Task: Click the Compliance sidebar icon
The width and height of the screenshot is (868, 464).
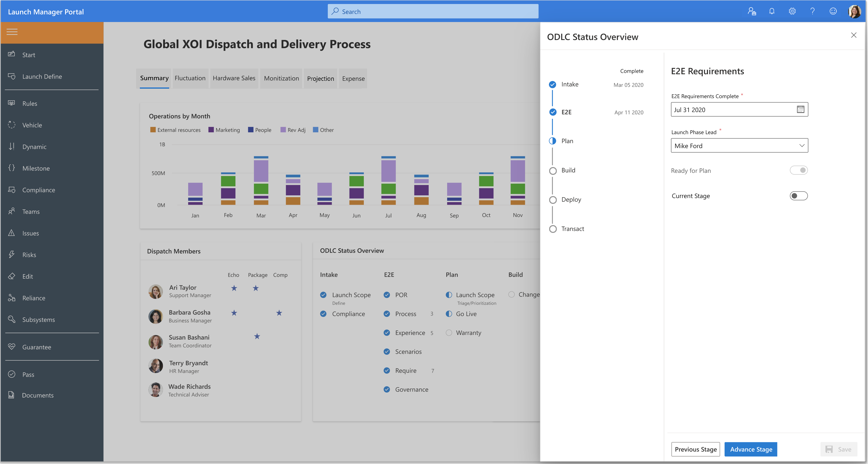Action: tap(12, 190)
